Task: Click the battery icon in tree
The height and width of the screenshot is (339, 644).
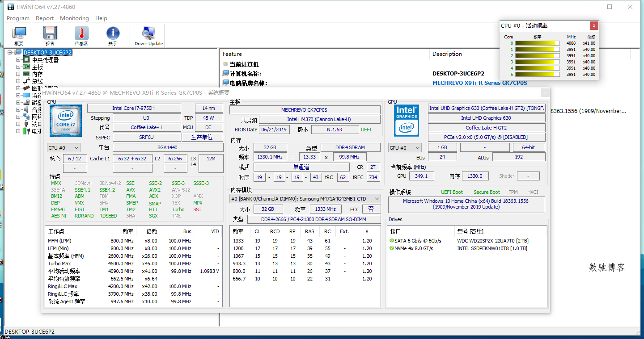Action: (x=26, y=131)
